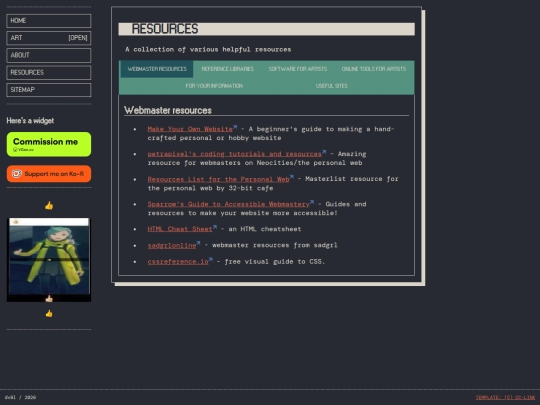Viewport: 540px width, 405px height.
Task: Click 'an HTML cheatsheet' description text
Action: 265,229
